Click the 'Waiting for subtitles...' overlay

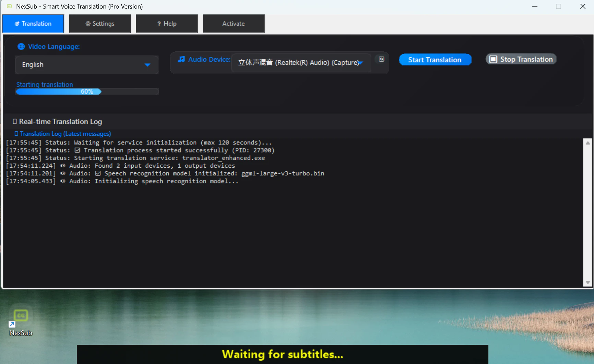(x=283, y=354)
